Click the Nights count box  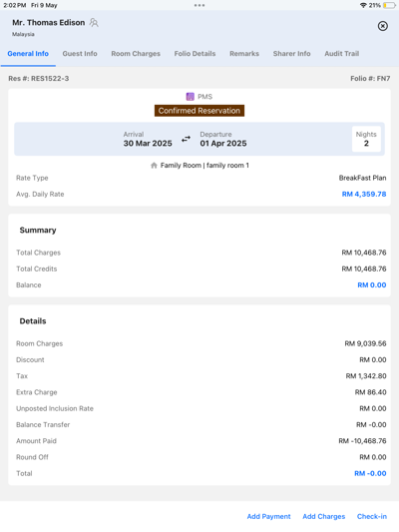coord(366,139)
